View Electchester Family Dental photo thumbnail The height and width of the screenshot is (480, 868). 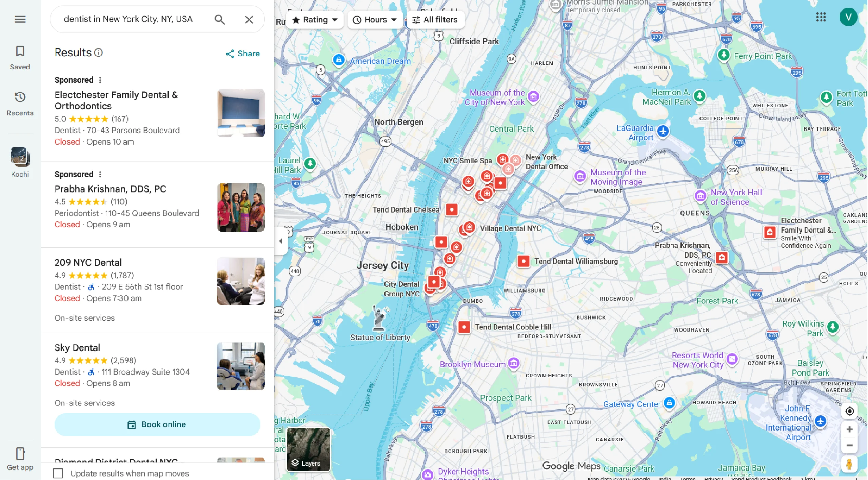coord(241,113)
